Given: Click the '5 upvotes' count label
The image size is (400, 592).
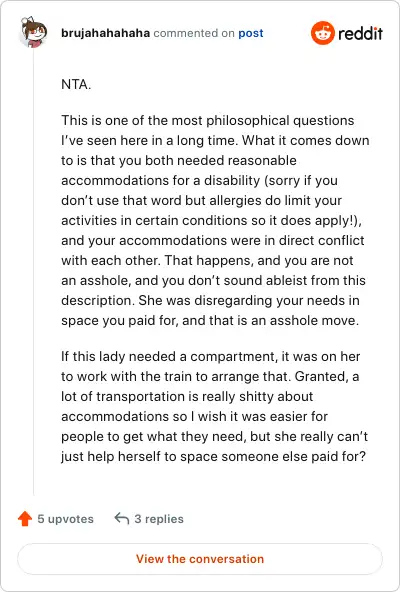Looking at the screenshot, I should coord(65,519).
